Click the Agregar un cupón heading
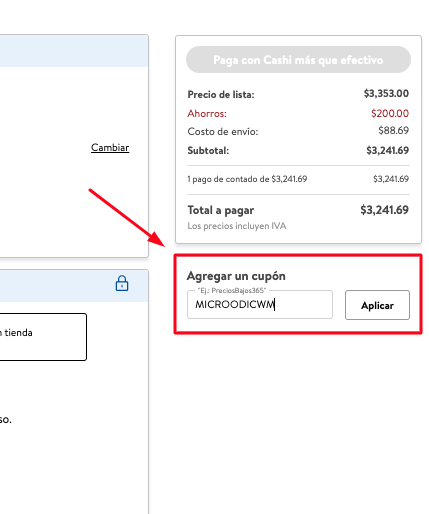Screen dimensions: 429x514 point(236,276)
